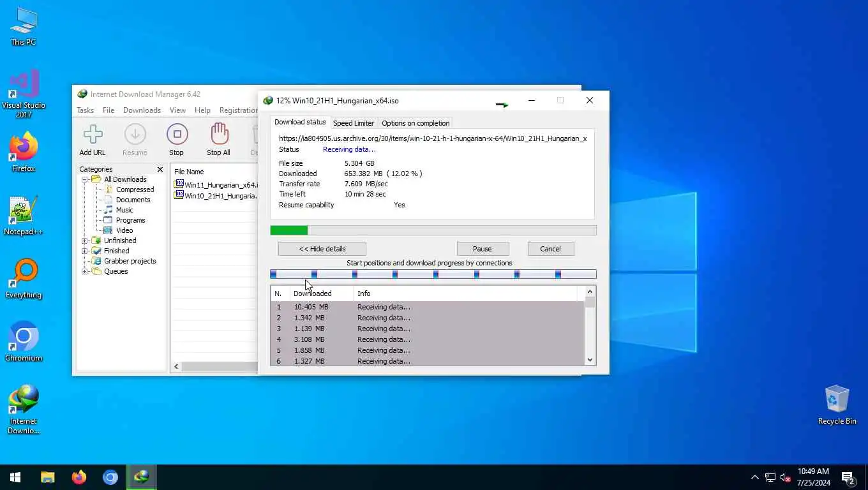868x490 pixels.
Task: Click the muted volume tray icon
Action: coord(786,477)
